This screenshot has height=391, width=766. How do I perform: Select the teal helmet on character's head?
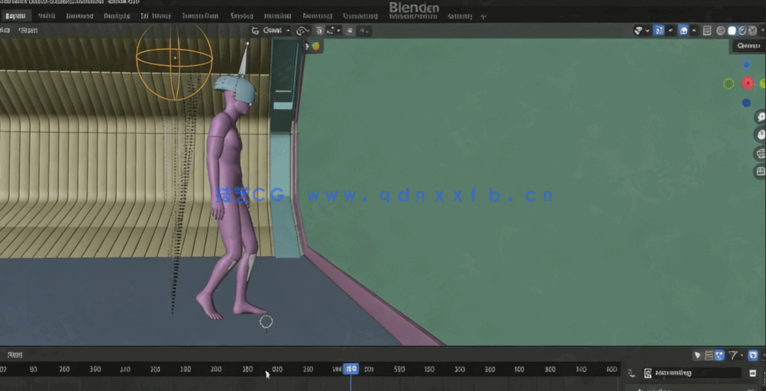(x=235, y=89)
